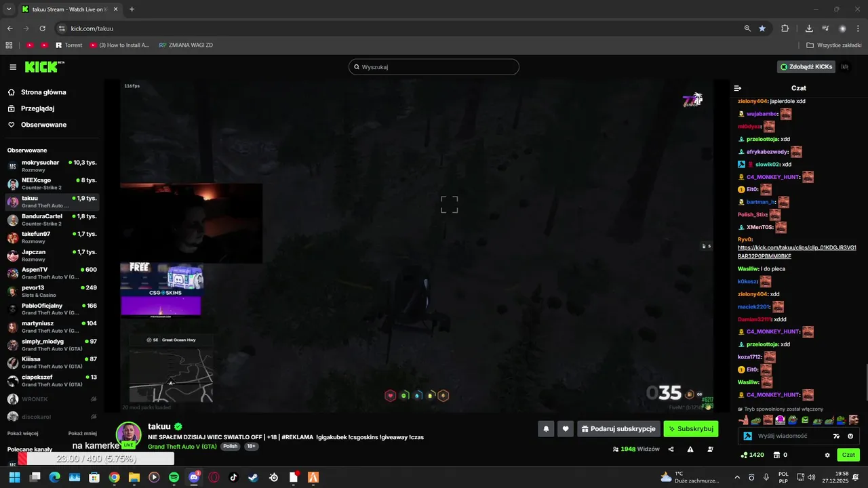Collapse the chat panel with the arrow icon
The height and width of the screenshot is (488, 868).
(x=738, y=88)
